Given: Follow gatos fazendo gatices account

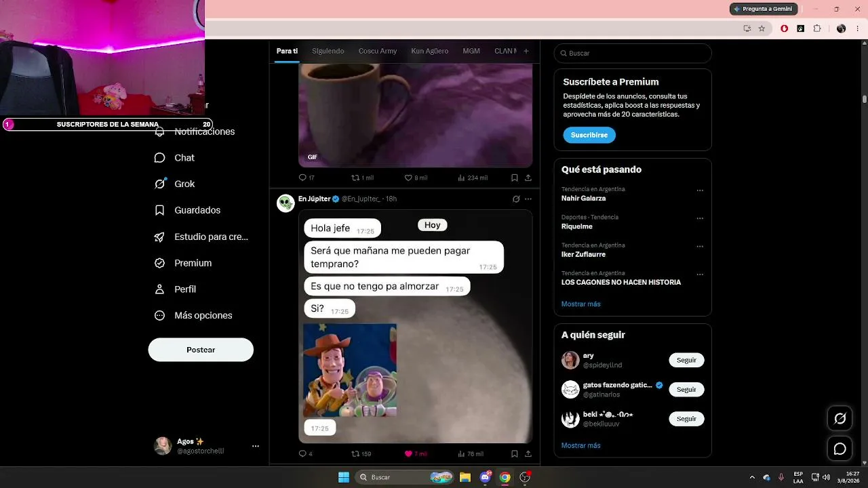Looking at the screenshot, I should pyautogui.click(x=686, y=390).
